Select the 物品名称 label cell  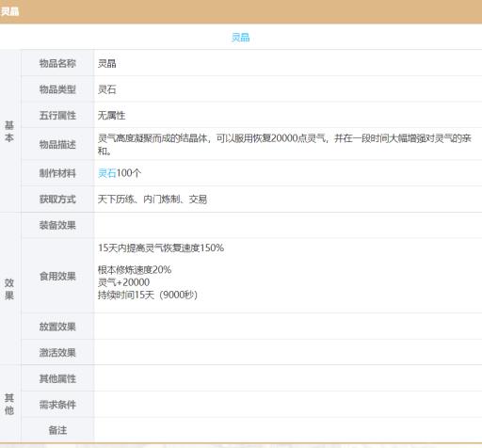(x=57, y=63)
